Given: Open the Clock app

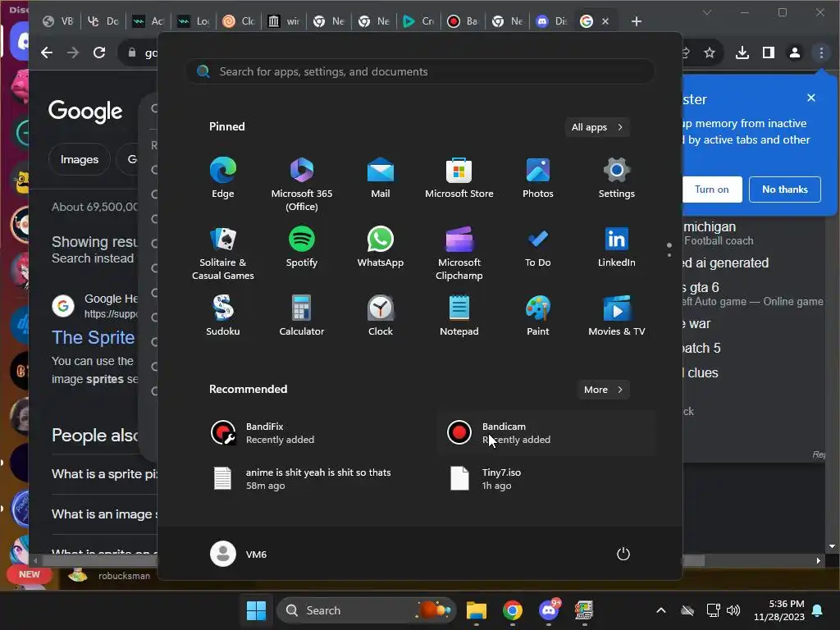Looking at the screenshot, I should (x=381, y=316).
